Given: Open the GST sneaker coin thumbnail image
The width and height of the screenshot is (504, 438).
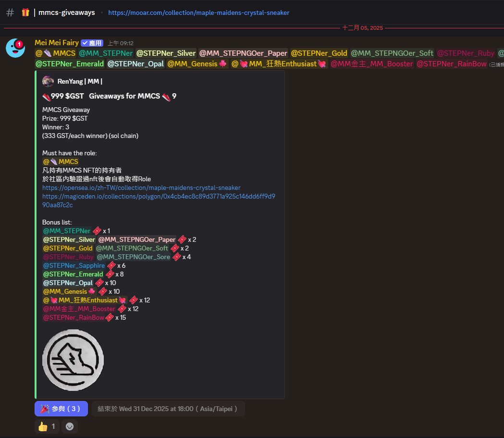Looking at the screenshot, I should pyautogui.click(x=73, y=360).
